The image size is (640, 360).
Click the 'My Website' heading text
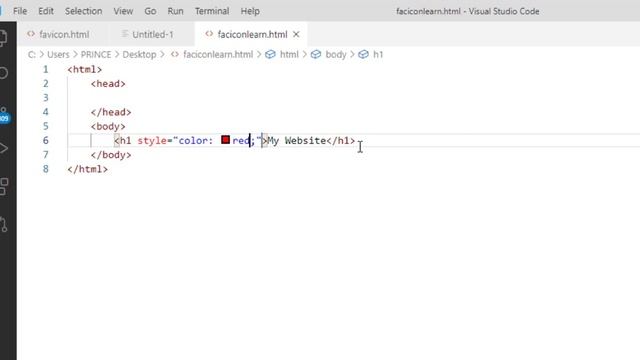[x=297, y=140]
